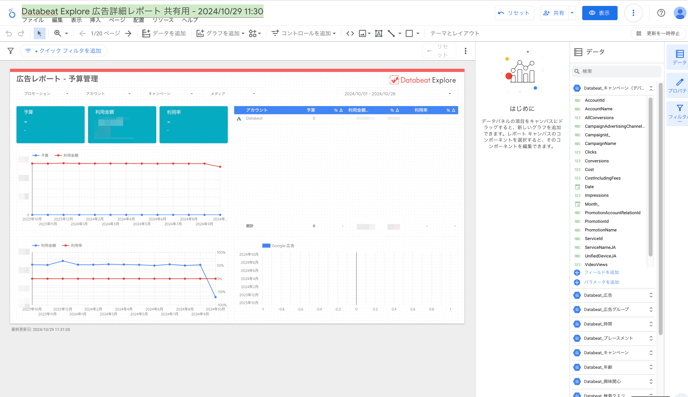Click the data panel 検索 search field
Viewport: 688px width, 397px height.
(616, 71)
